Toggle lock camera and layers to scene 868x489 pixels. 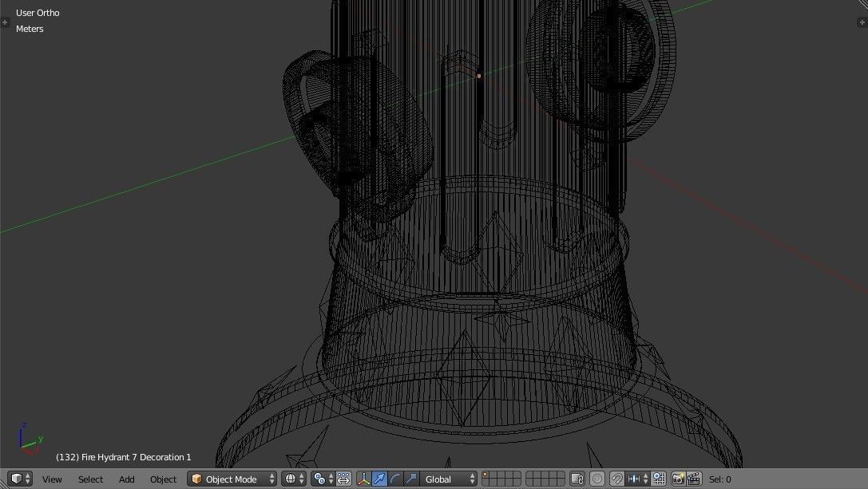coord(577,479)
